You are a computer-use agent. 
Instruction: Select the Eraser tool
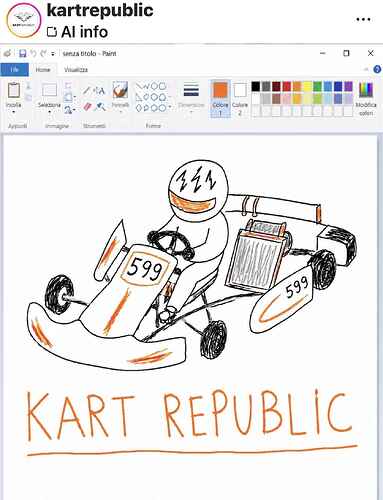click(x=87, y=107)
